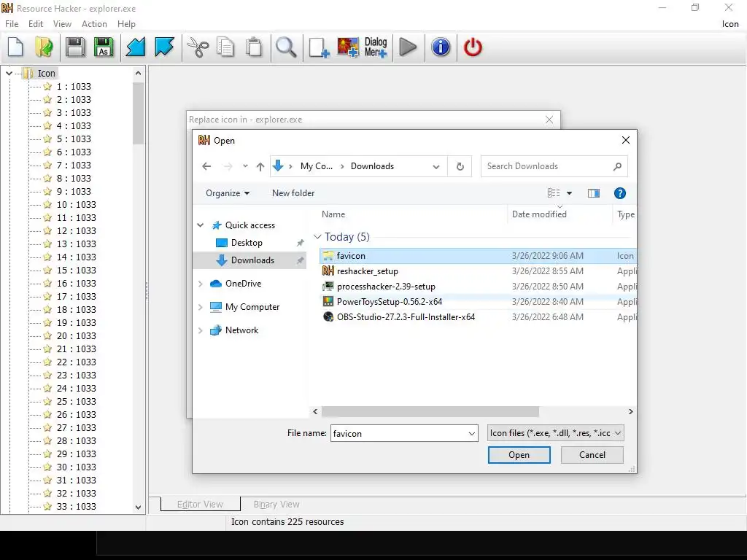
Task: Open the File menu
Action: click(12, 24)
